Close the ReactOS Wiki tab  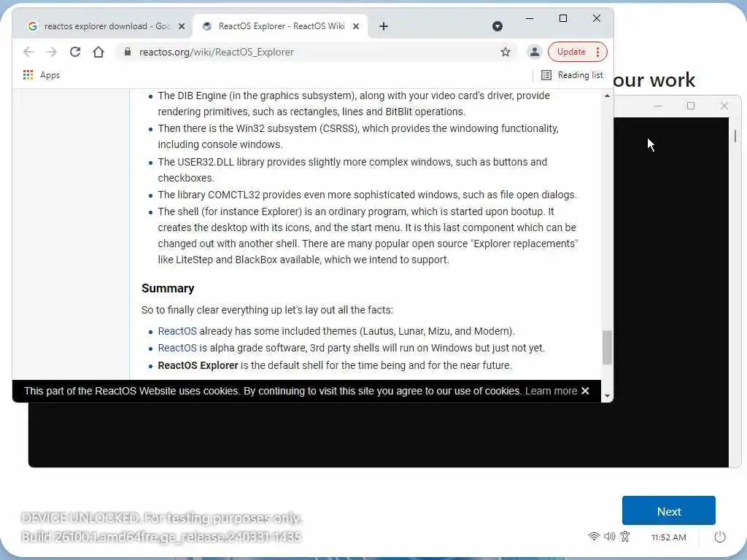tap(356, 26)
